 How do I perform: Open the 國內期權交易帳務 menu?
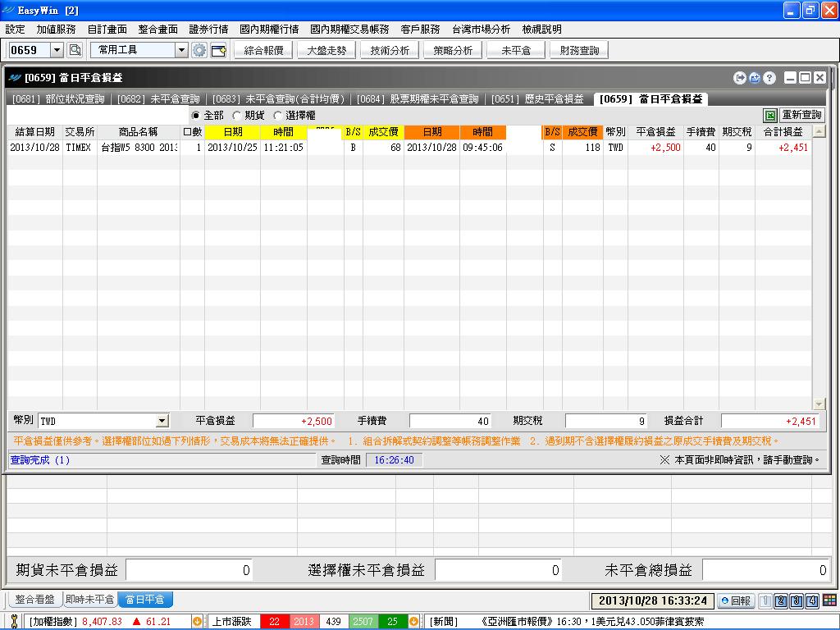[x=349, y=29]
